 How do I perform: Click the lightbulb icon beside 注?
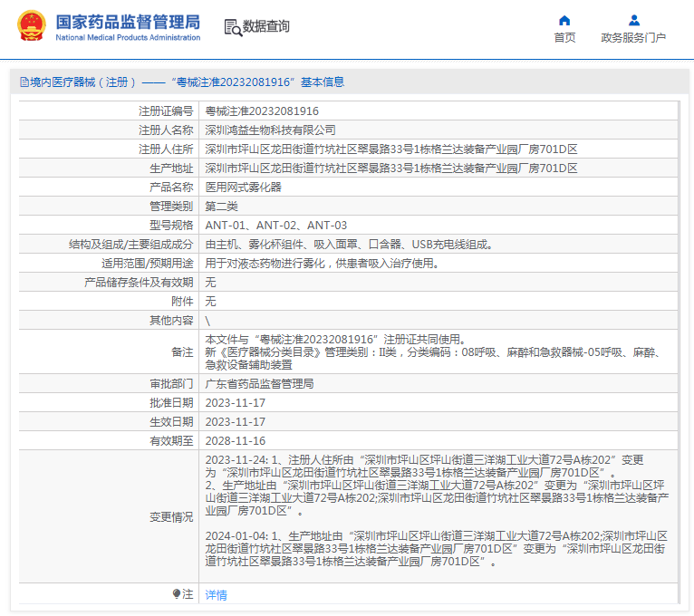177,593
